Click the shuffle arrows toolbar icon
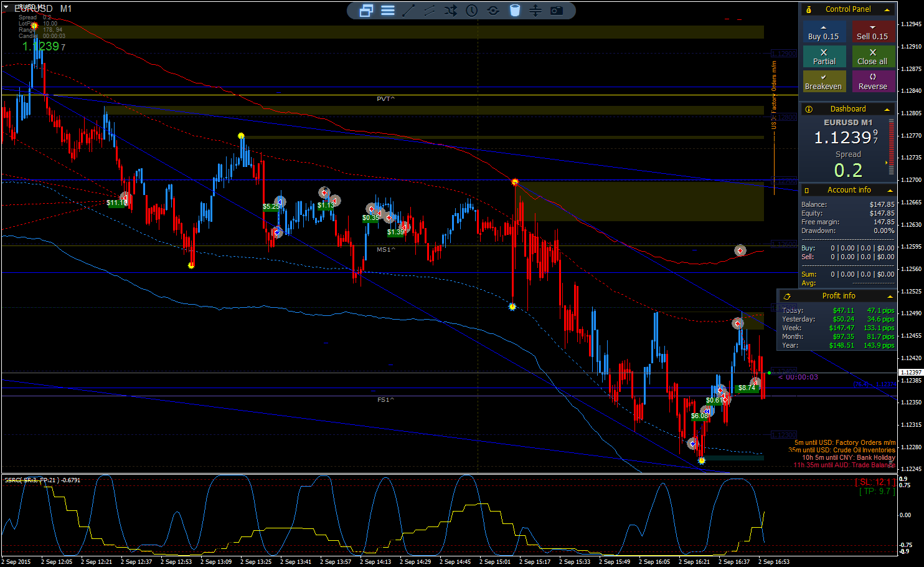 click(451, 11)
